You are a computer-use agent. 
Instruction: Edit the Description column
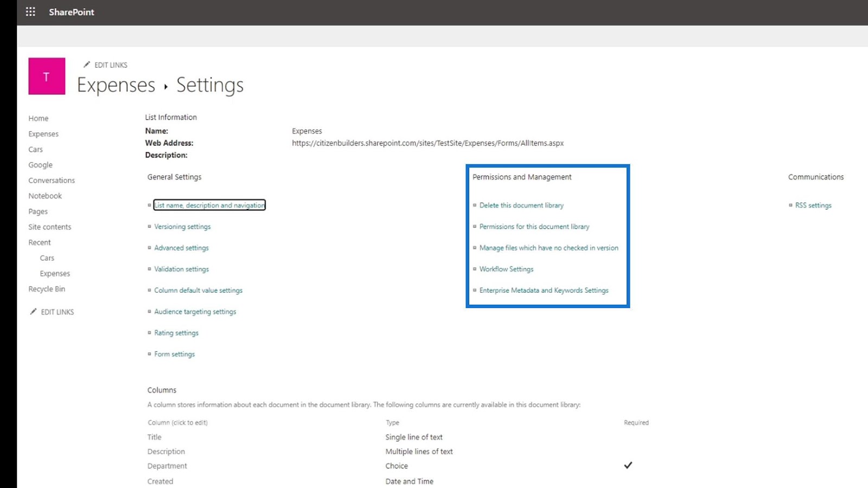tap(166, 452)
